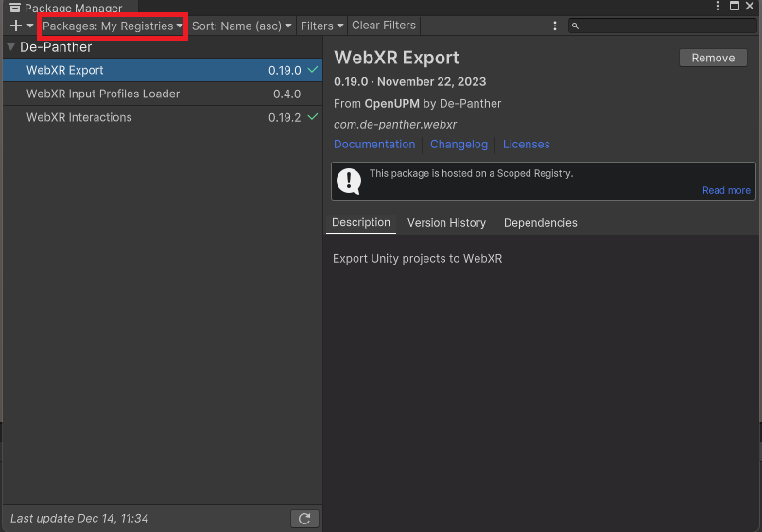Select WebXR Input Profiles Loader package
The width and height of the screenshot is (762, 532).
(163, 94)
